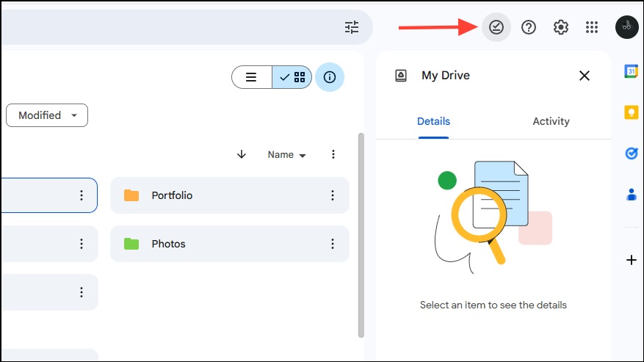Switch to list layout view

pos(251,77)
